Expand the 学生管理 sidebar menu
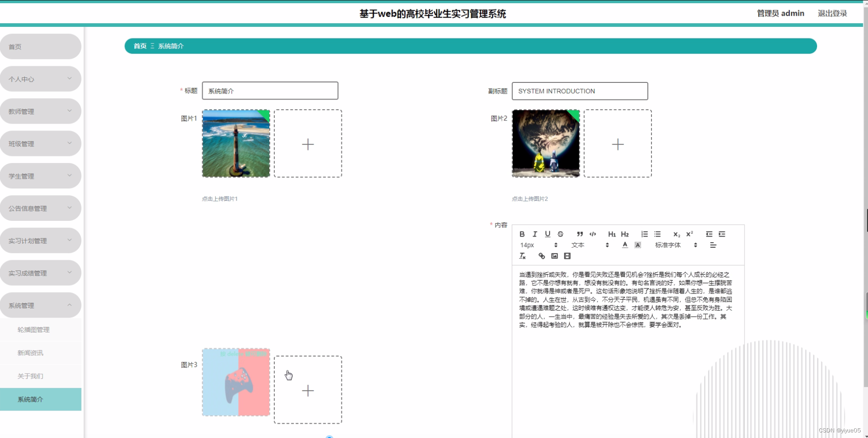This screenshot has width=868, height=438. pos(41,176)
